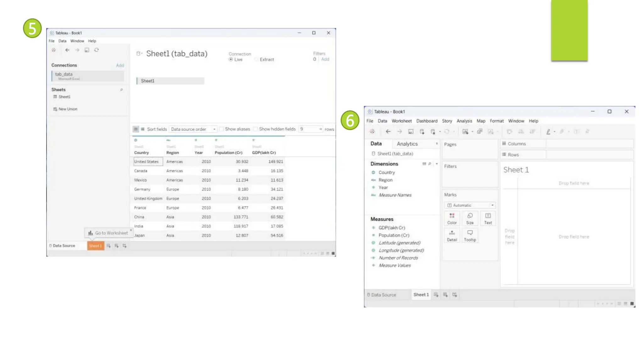Click the Color marks card icon

pyautogui.click(x=452, y=216)
